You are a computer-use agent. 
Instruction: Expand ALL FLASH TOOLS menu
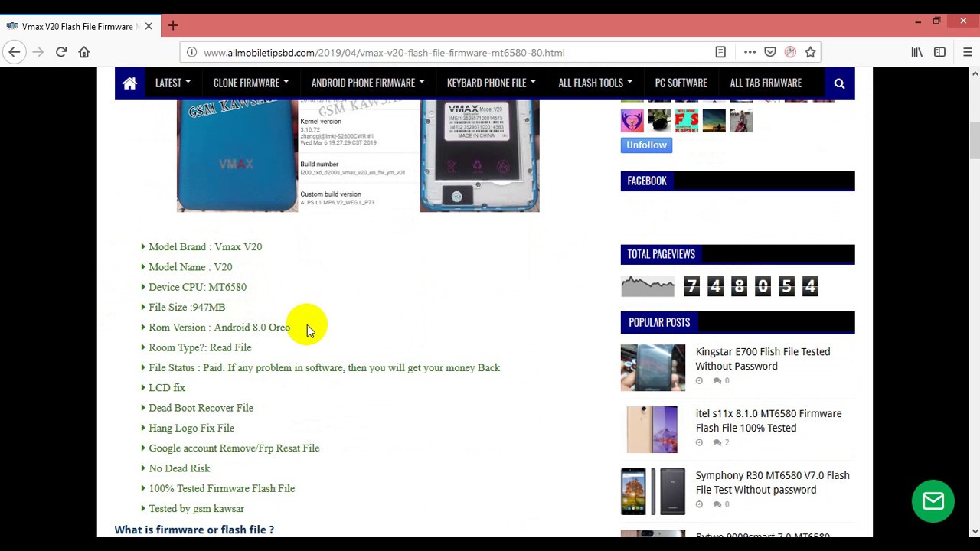pos(596,83)
